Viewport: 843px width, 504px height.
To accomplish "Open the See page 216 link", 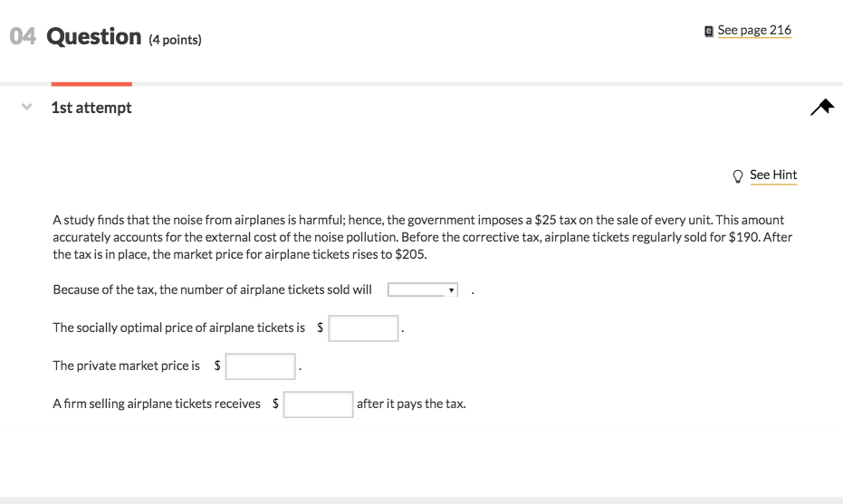I will point(754,31).
